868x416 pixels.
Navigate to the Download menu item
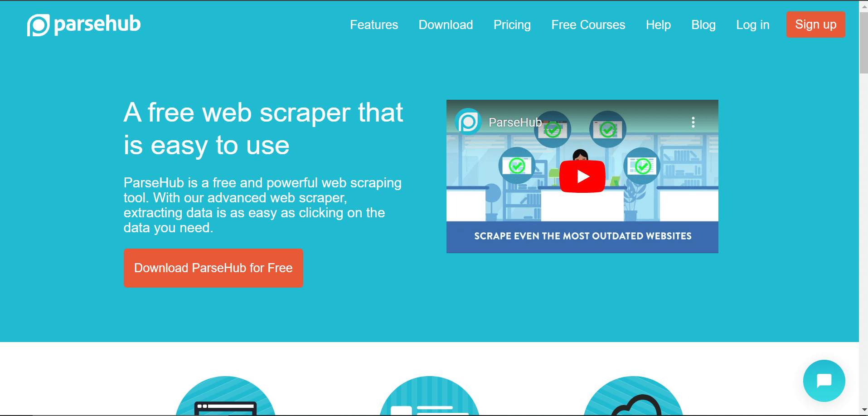[446, 25]
